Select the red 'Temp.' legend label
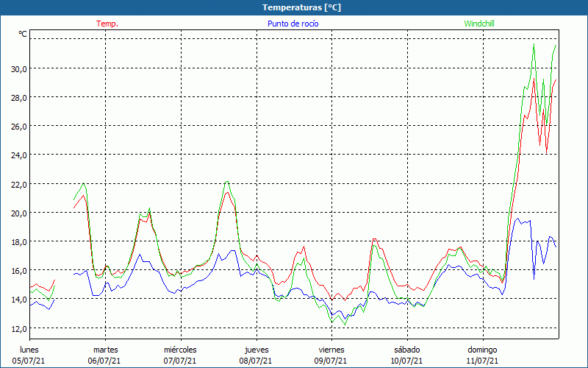Viewport: 588px width, 368px height. click(x=107, y=24)
